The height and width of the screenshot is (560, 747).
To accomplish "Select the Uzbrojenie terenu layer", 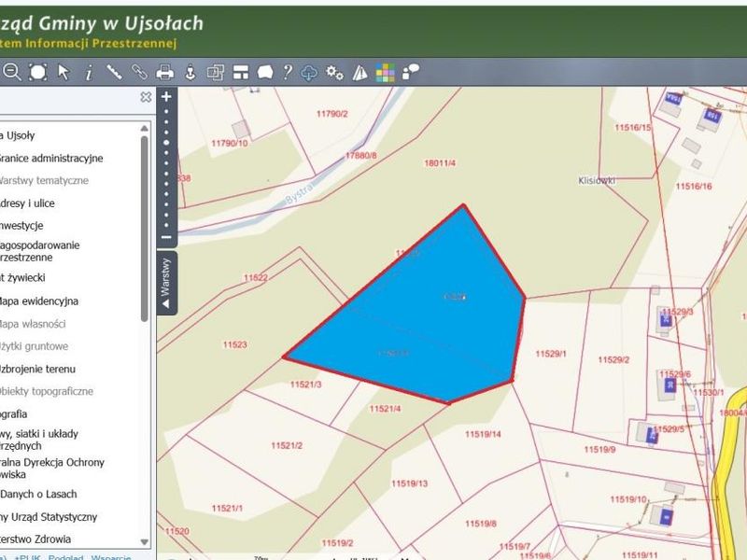I will pyautogui.click(x=37, y=369).
